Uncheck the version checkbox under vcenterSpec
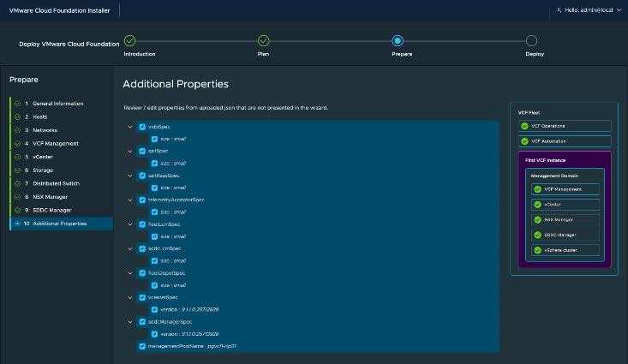The width and height of the screenshot is (628, 364). 154,309
